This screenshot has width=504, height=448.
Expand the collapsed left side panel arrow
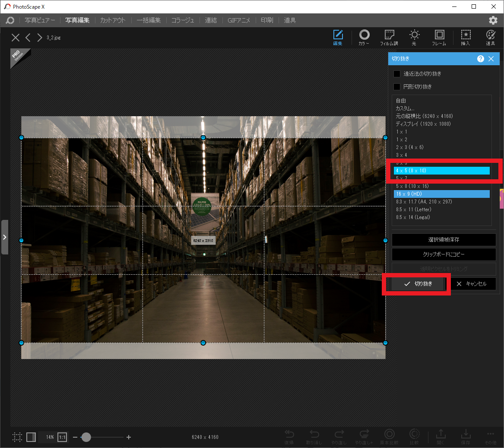point(4,237)
